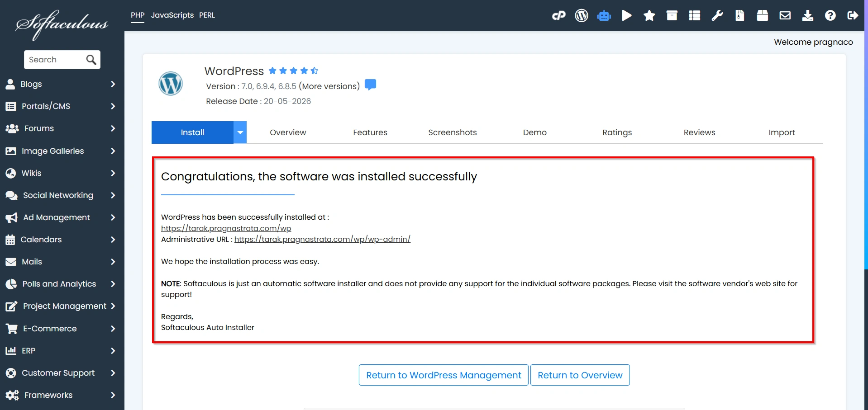Screen dimensions: 868x410
Task: Switch to the Ratings tab
Action: (x=617, y=132)
